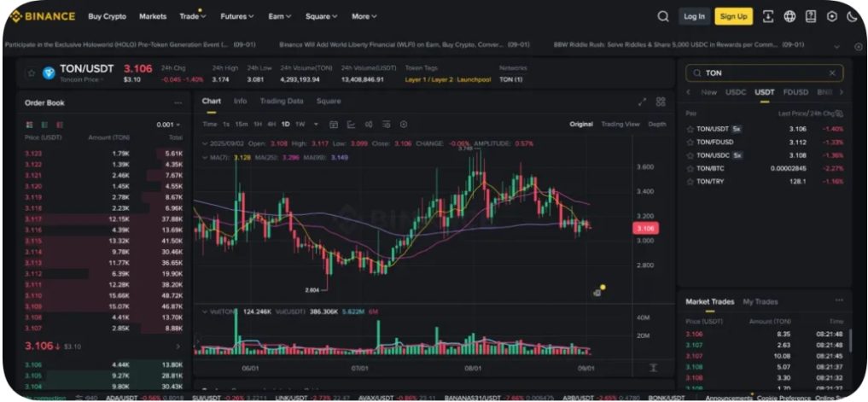Select the 15m time interval
The width and height of the screenshot is (868, 402).
tap(242, 124)
